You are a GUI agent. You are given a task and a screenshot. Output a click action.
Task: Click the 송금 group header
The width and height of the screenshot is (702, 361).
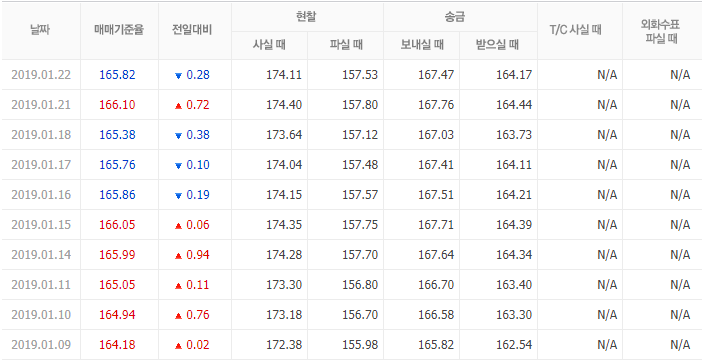tap(455, 17)
